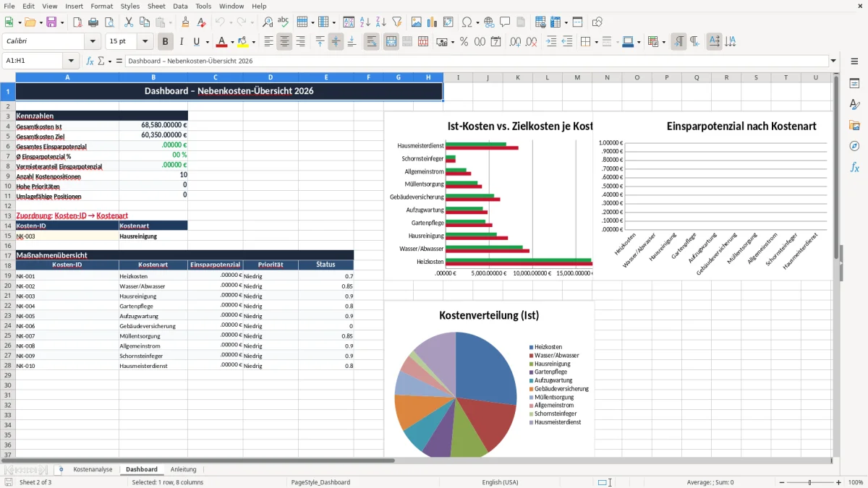Expand the Name Box dropdown
This screenshot has height=488, width=868.
[x=71, y=61]
